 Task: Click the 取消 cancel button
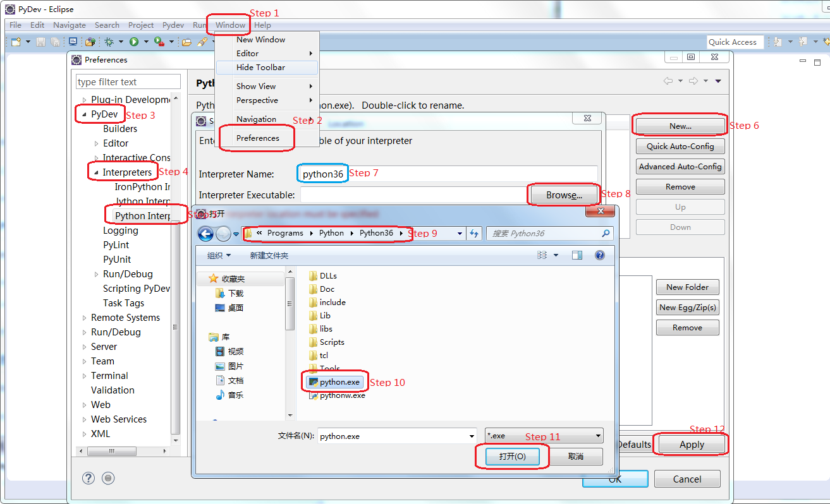[576, 456]
